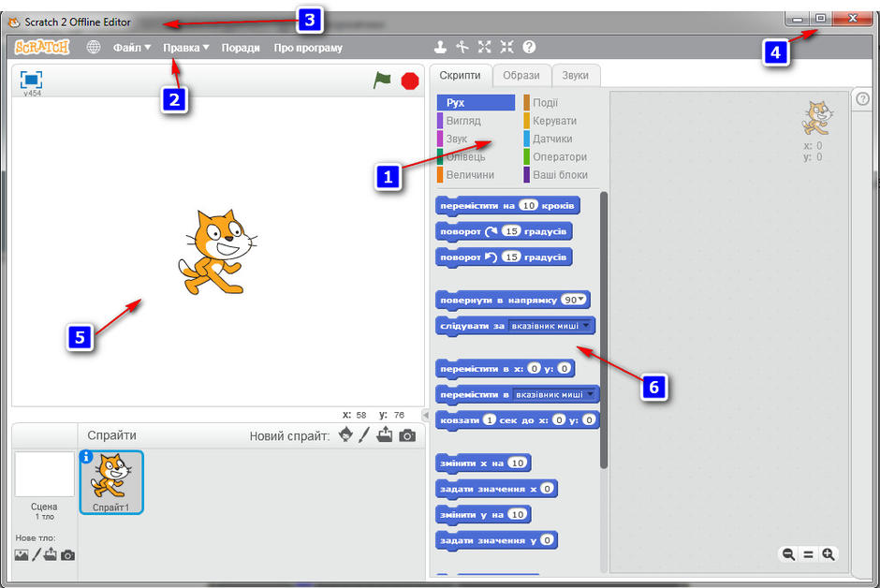The height and width of the screenshot is (588, 880).
Task: Select the shrink sprite tool
Action: (x=506, y=46)
